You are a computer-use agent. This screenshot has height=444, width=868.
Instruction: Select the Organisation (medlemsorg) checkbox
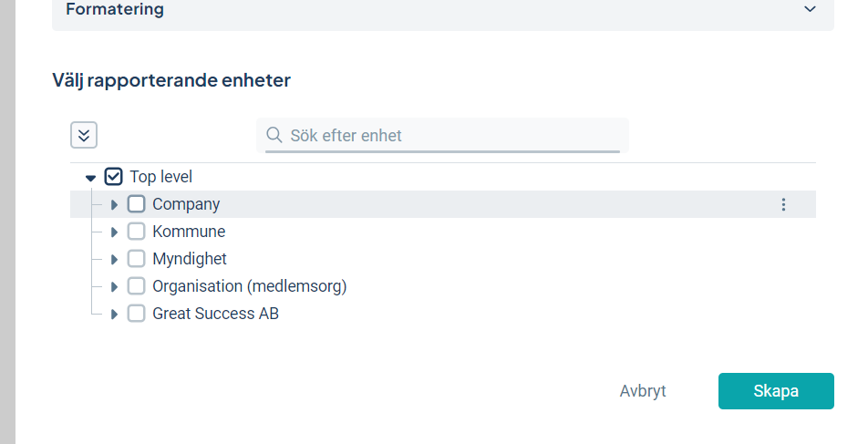pyautogui.click(x=136, y=285)
